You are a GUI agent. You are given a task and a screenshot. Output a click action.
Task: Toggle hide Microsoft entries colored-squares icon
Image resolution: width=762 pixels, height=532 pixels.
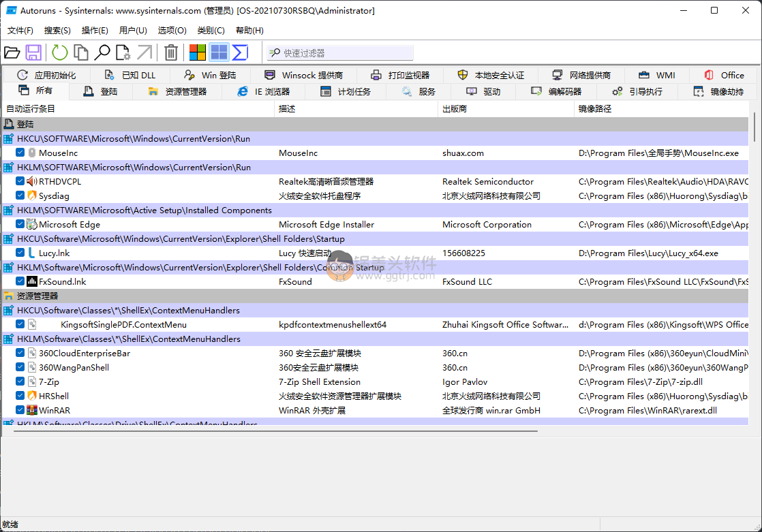click(x=197, y=52)
